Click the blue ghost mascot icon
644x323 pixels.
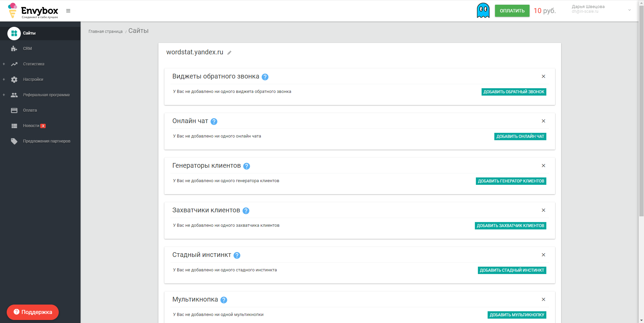click(483, 10)
